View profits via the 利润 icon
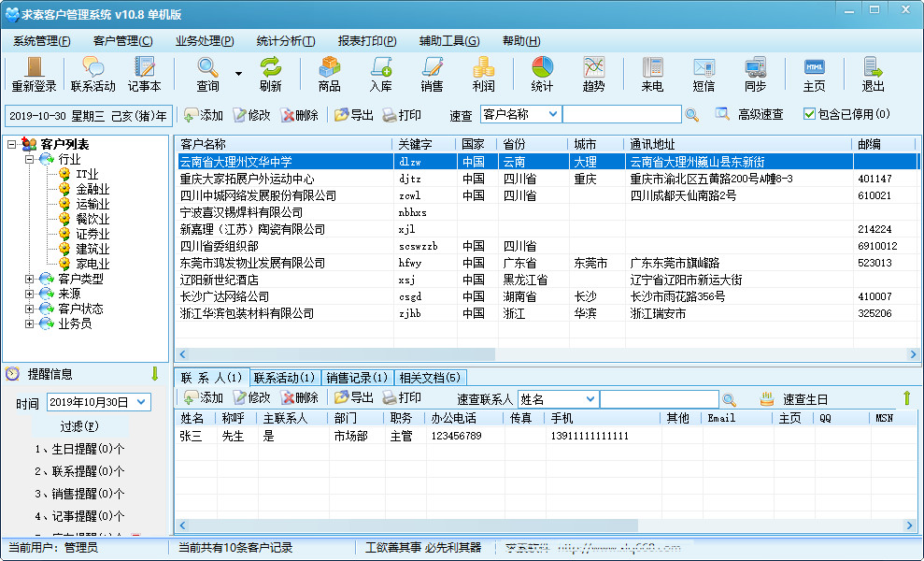 click(x=483, y=75)
